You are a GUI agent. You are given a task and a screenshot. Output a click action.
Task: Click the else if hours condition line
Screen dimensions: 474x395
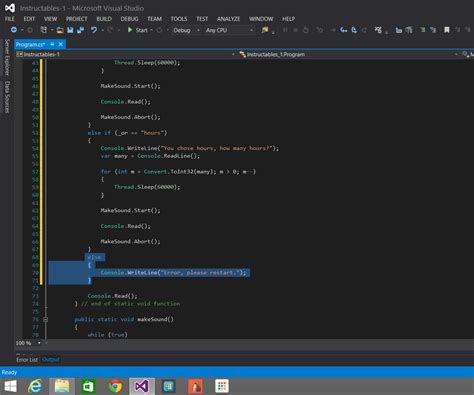coord(127,133)
